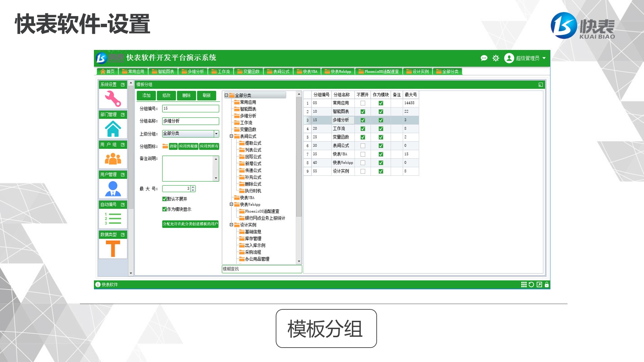Uncheck 作为模块 for 设计实例 row
Image resolution: width=644 pixels, height=362 pixels.
click(381, 171)
